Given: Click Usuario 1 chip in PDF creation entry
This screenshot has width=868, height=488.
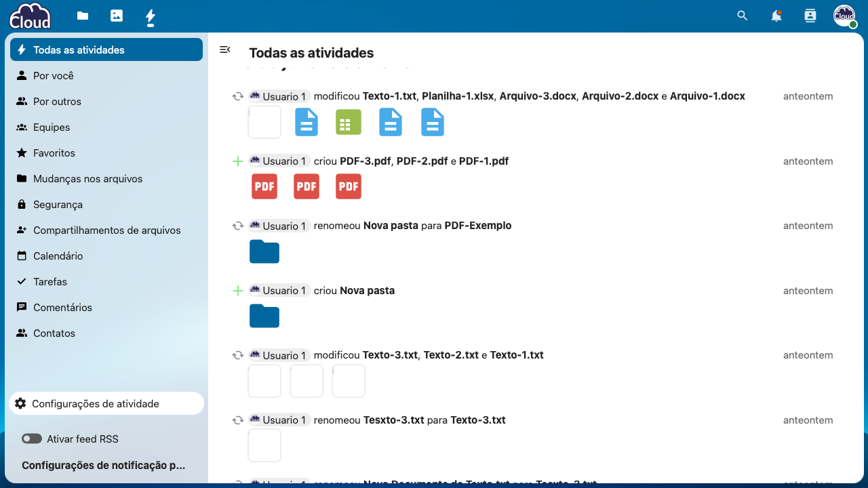Looking at the screenshot, I should click(279, 161).
